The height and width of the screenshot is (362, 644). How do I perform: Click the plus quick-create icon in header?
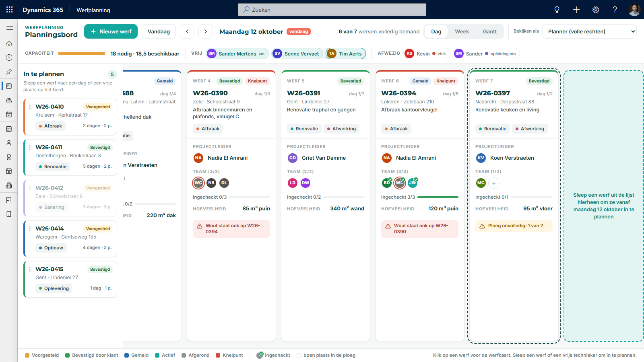tap(576, 10)
